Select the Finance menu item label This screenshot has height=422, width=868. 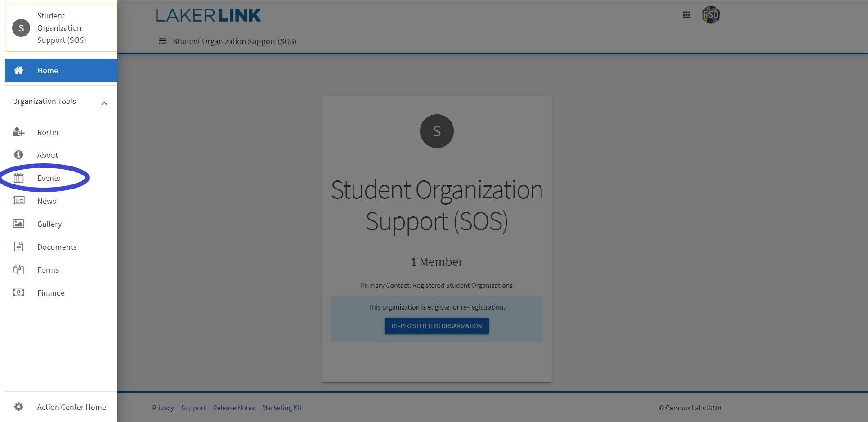pos(51,293)
